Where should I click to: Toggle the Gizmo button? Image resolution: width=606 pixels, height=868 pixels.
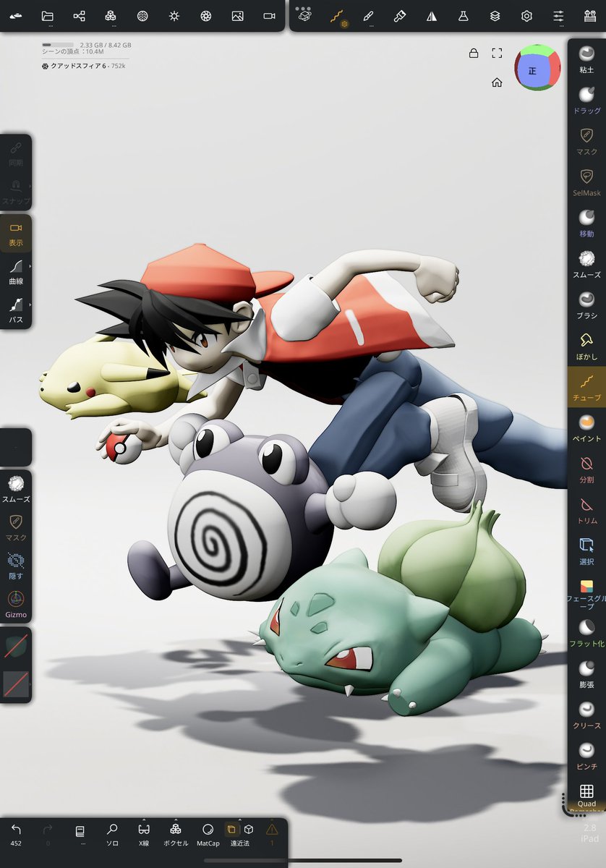pyautogui.click(x=16, y=604)
